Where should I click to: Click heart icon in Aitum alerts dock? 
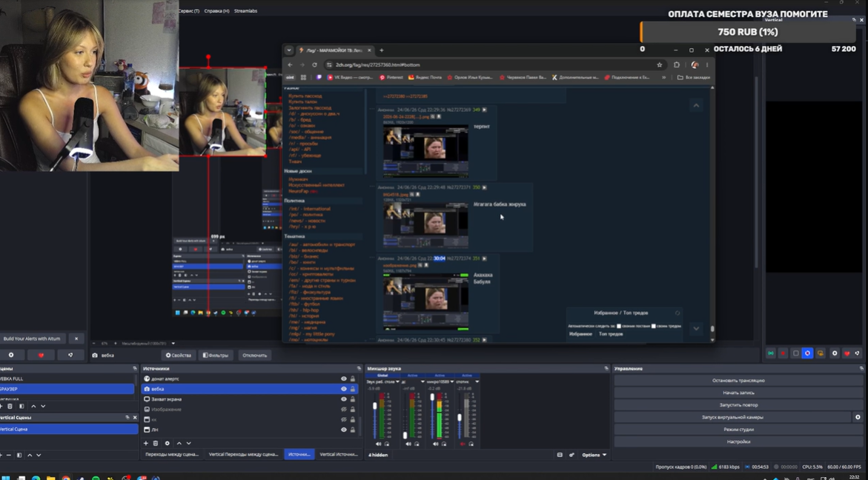pos(41,355)
